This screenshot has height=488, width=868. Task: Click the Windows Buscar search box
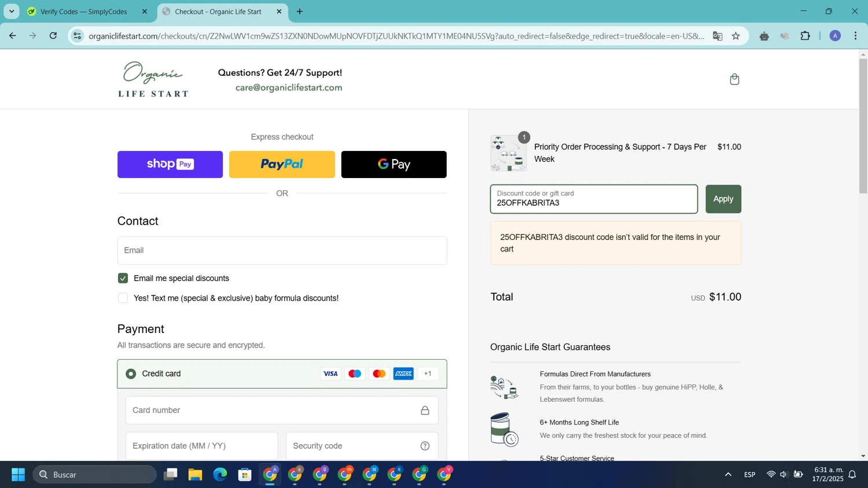pos(94,475)
